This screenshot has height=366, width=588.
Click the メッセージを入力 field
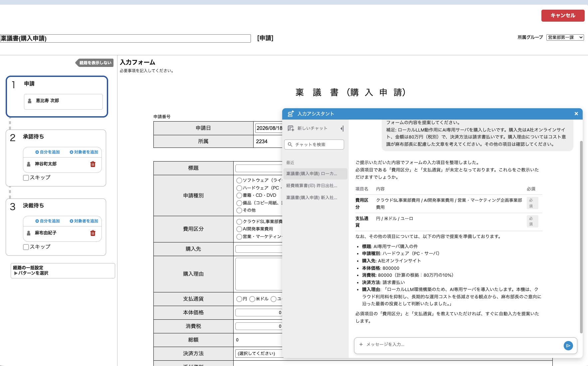coord(463,344)
